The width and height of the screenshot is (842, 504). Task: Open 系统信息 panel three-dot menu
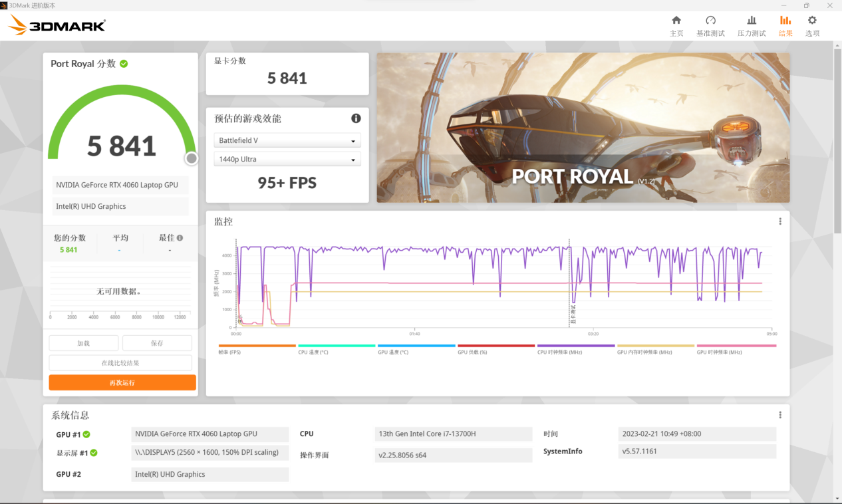tap(780, 415)
